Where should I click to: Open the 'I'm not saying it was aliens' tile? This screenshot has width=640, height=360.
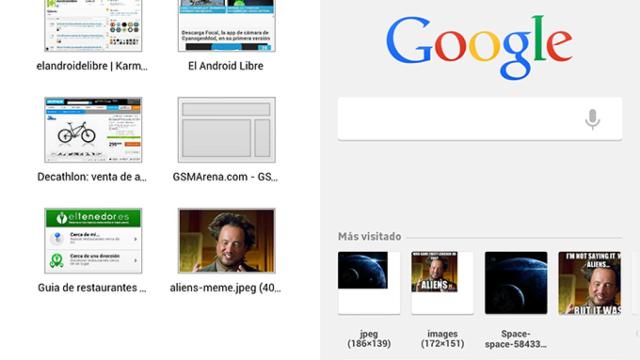[590, 283]
